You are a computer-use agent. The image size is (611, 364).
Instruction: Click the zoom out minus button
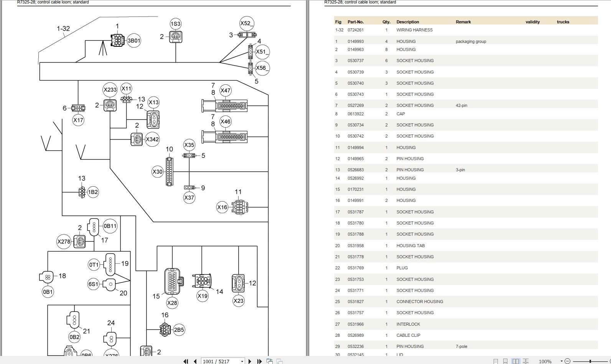tap(567, 361)
